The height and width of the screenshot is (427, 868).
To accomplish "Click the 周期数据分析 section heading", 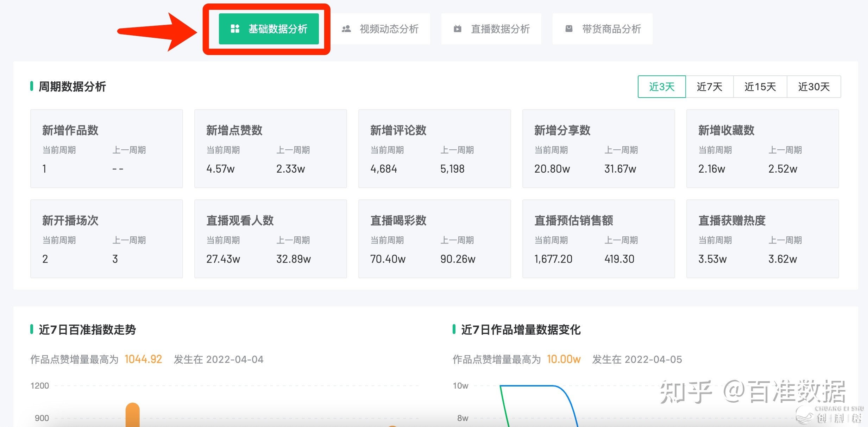I will tap(72, 87).
